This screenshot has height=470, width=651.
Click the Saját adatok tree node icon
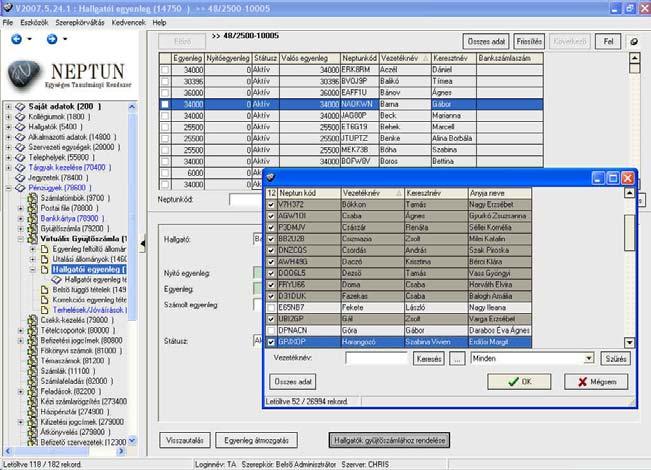pos(20,107)
